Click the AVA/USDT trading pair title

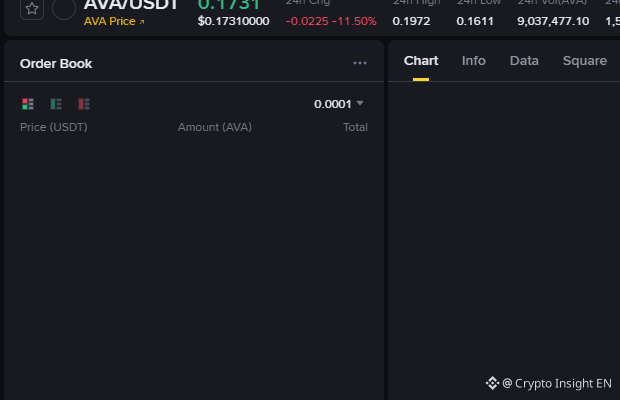pyautogui.click(x=131, y=5)
